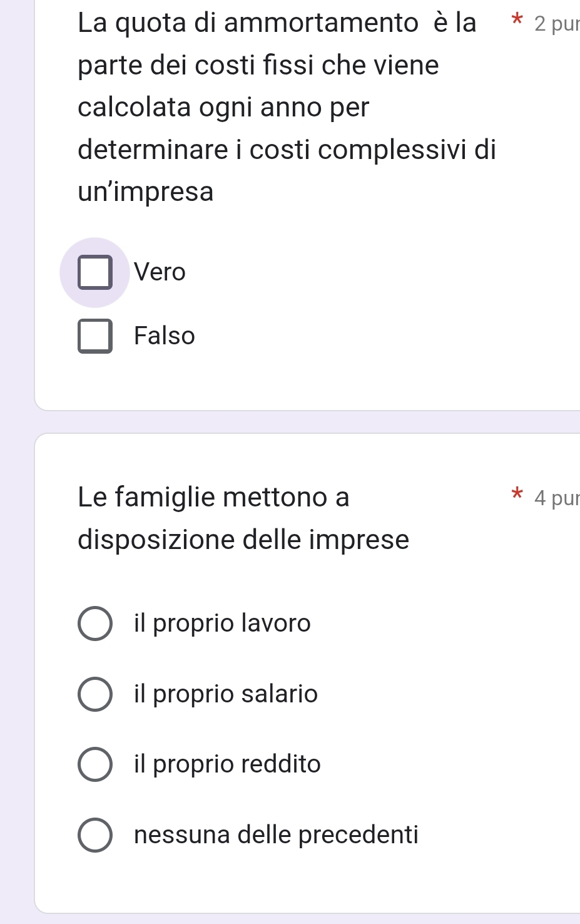The image size is (580, 924).
Task: Click the 'il proprio lavoro' label text
Action: (x=222, y=624)
